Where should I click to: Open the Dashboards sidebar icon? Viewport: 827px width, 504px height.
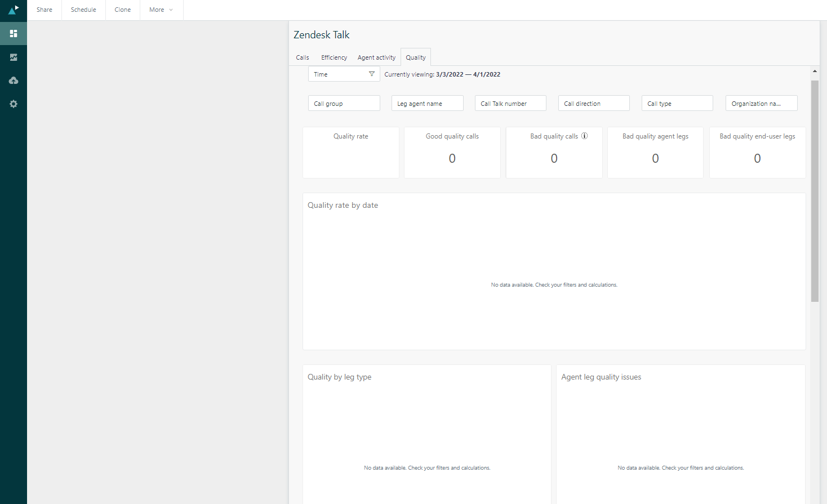14,33
